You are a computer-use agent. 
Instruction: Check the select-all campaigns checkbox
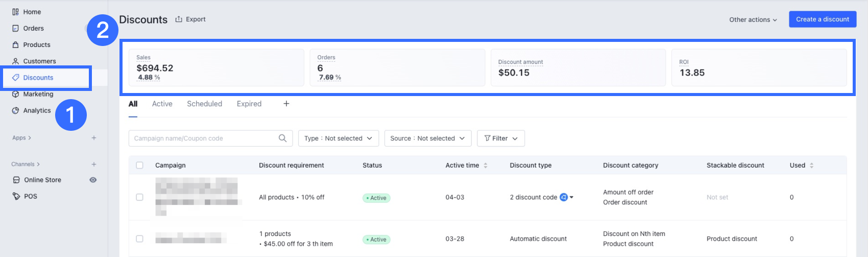tap(139, 165)
